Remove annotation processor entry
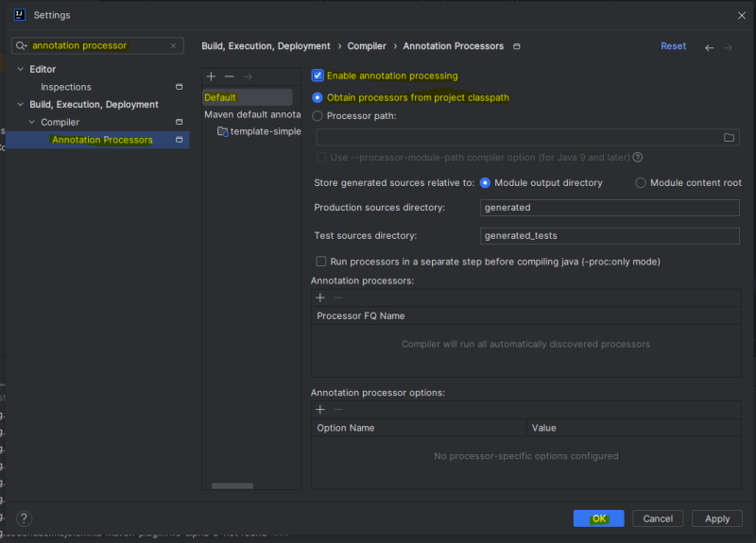Viewport: 756px width, 543px height. click(x=338, y=297)
